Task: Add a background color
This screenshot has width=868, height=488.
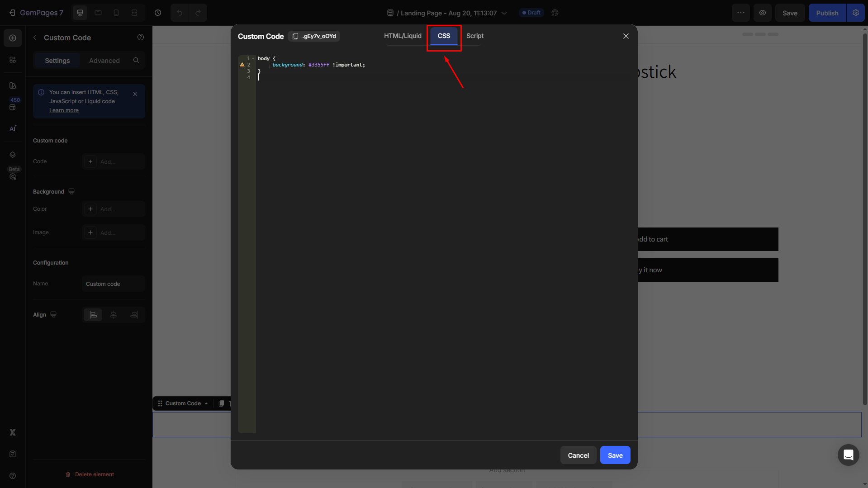Action: 114,209
